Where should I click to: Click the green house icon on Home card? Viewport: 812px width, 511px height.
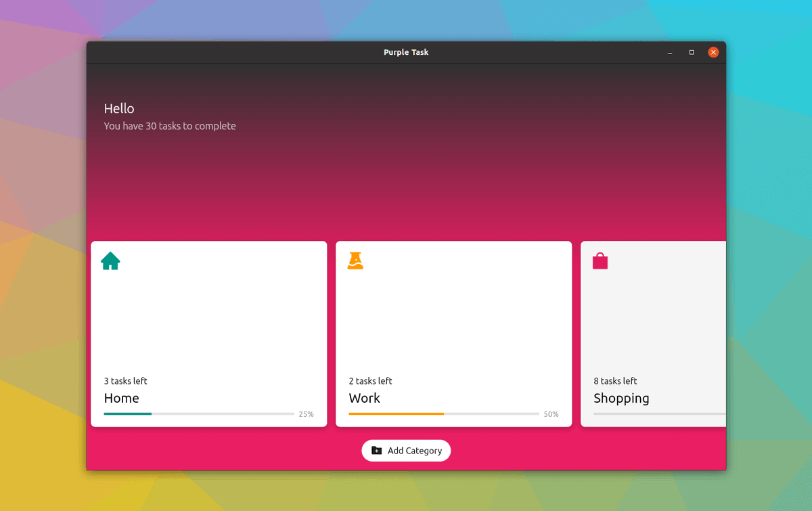(x=110, y=261)
